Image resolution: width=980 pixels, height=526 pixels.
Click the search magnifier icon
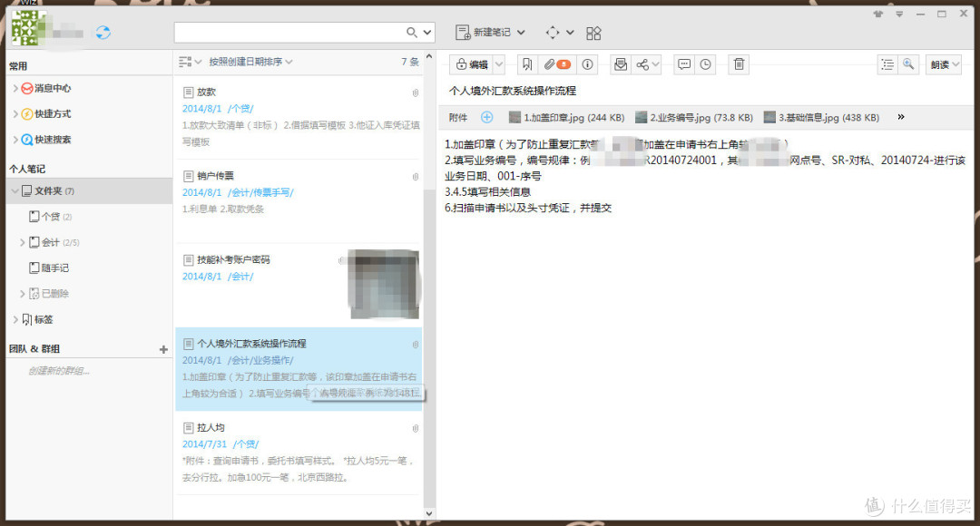(411, 32)
